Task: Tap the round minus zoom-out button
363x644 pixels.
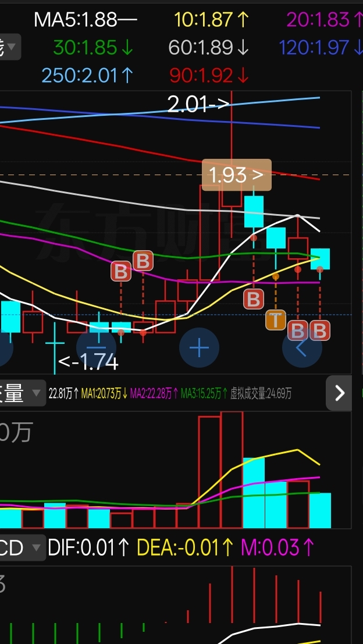Action: pyautogui.click(x=97, y=348)
